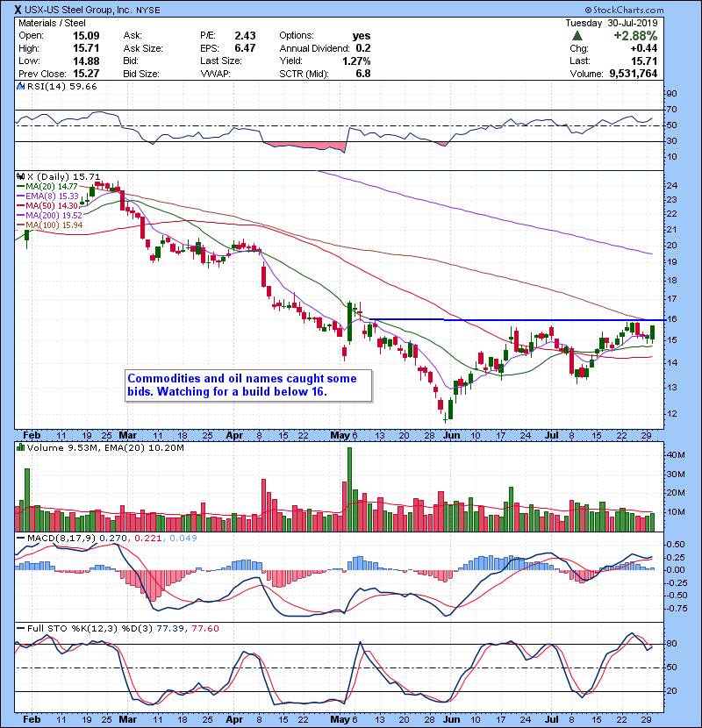The height and width of the screenshot is (728, 702).
Task: Click the green up-triangle change indicator
Action: coord(577,36)
